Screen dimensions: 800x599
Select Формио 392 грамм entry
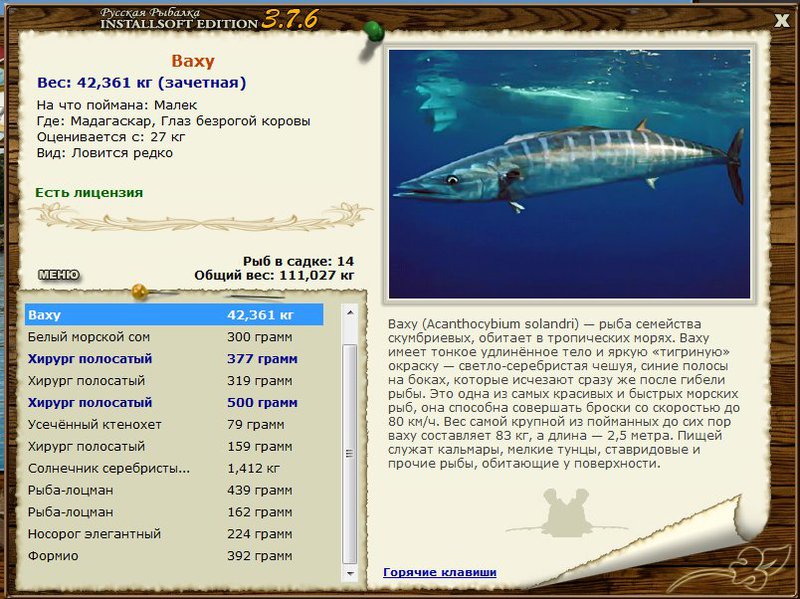point(174,556)
